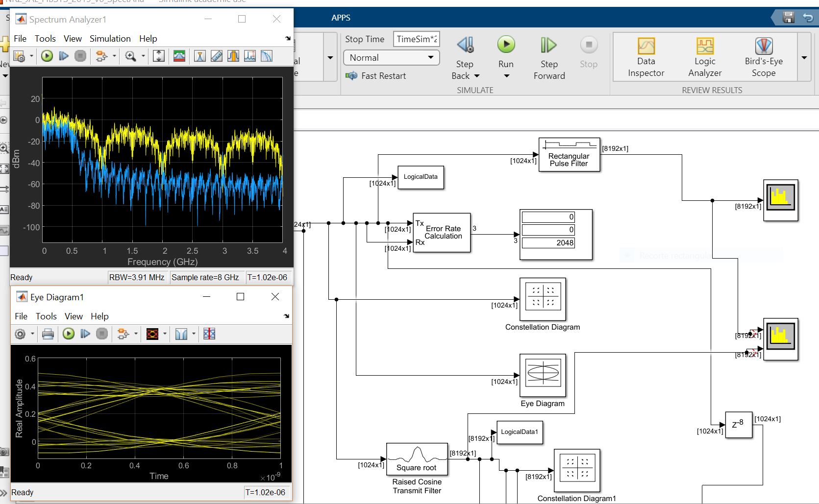Open the Data Inspector
Image resolution: width=819 pixels, height=504 pixels.
(x=646, y=57)
